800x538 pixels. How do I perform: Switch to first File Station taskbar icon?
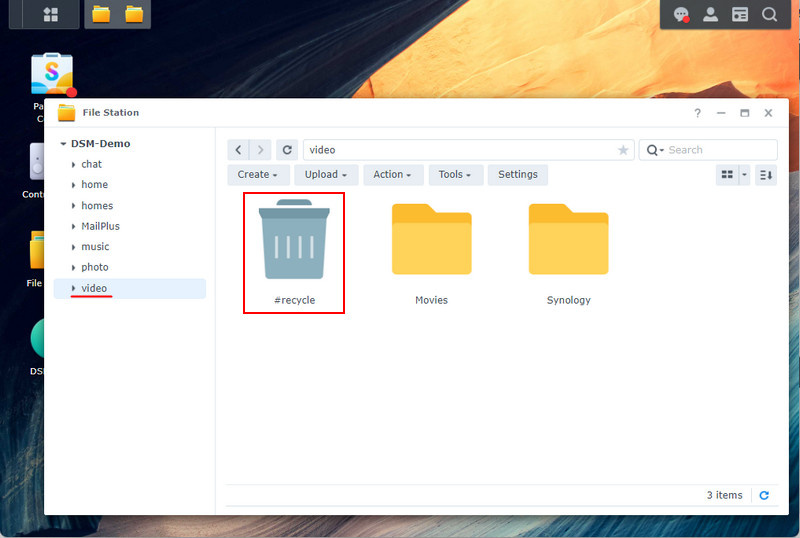(x=101, y=14)
